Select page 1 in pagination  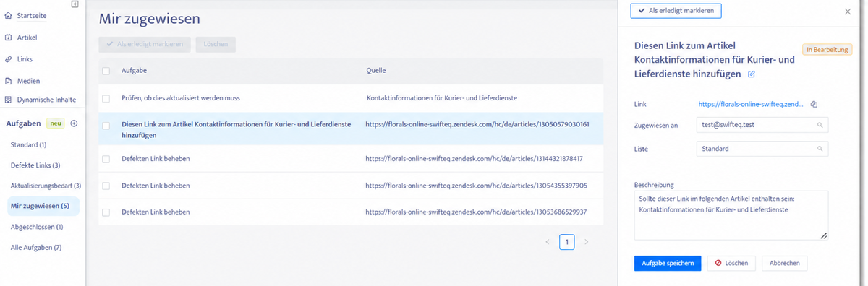pyautogui.click(x=567, y=242)
